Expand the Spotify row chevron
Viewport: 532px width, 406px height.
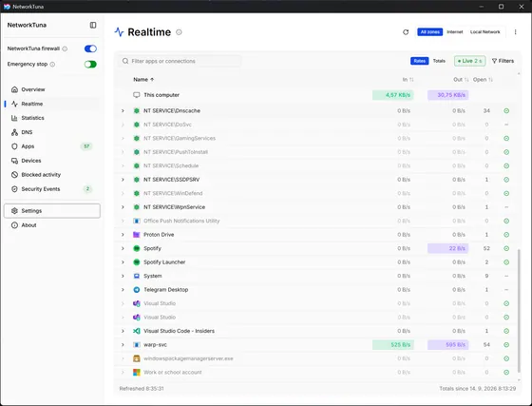pyautogui.click(x=123, y=248)
